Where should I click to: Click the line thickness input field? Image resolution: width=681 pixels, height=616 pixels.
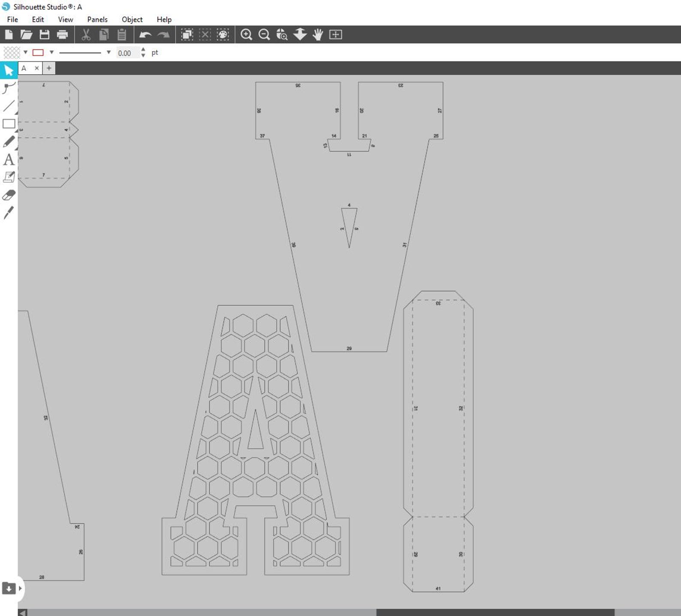[x=127, y=53]
